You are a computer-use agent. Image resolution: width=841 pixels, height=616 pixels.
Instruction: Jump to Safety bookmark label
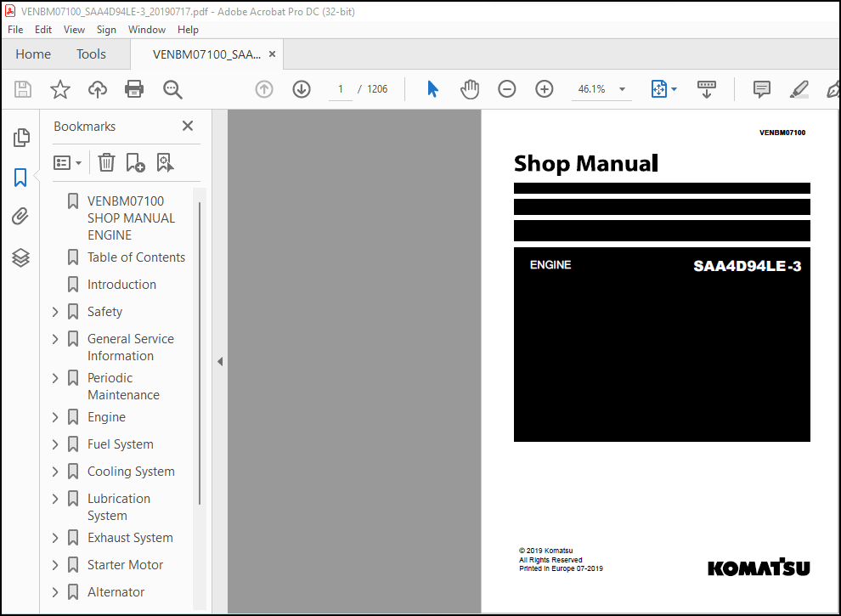[104, 312]
